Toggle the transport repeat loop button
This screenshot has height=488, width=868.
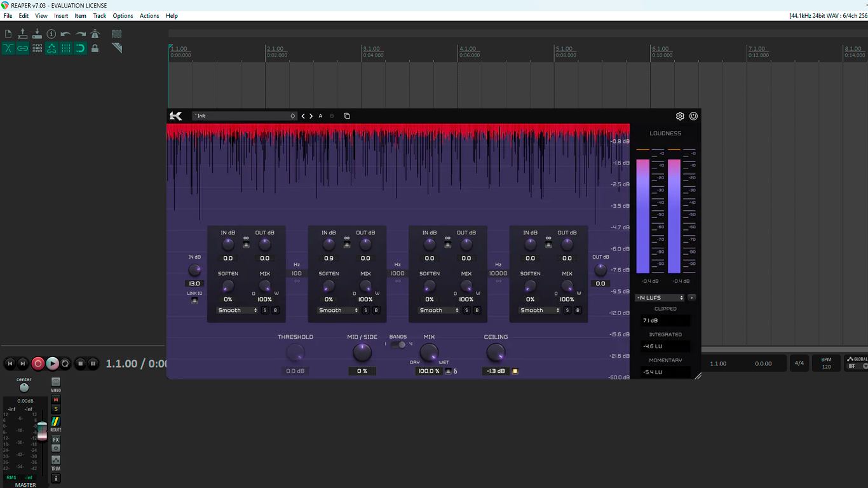pos(65,363)
